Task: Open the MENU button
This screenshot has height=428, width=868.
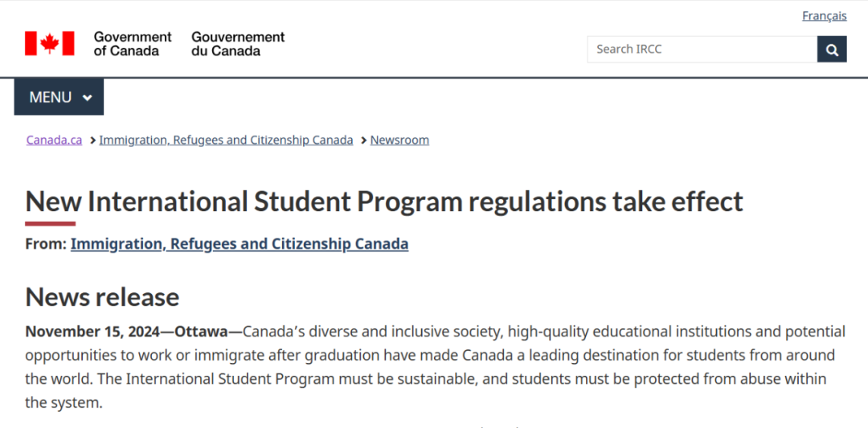Action: (x=59, y=97)
